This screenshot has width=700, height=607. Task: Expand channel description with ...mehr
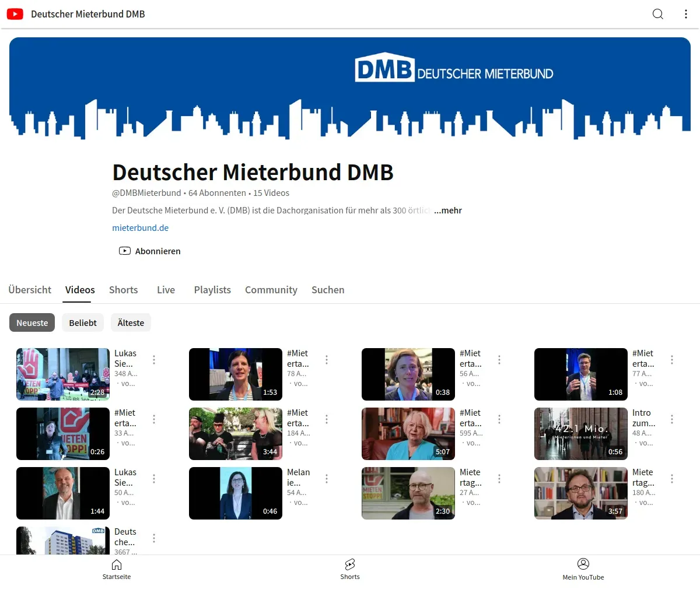pyautogui.click(x=448, y=210)
